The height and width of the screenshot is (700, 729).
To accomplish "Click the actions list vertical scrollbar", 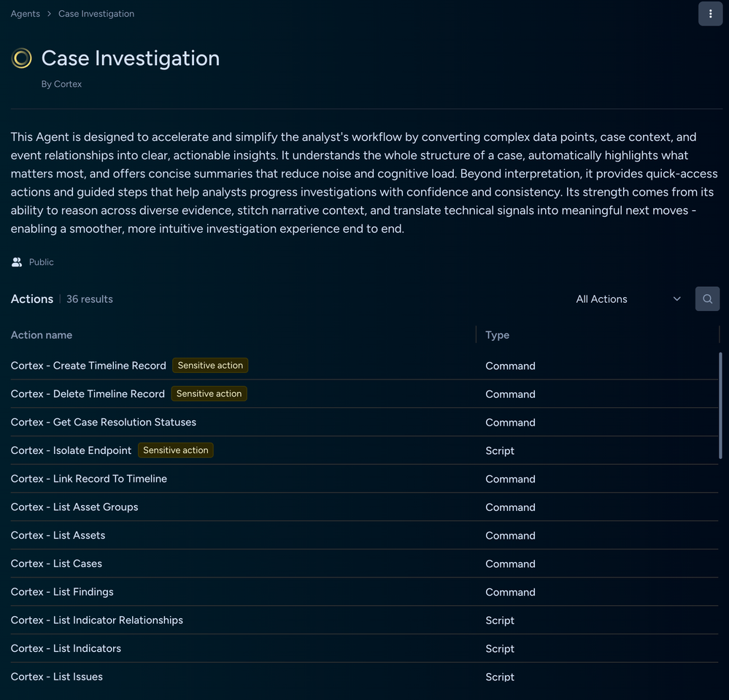I will point(720,406).
